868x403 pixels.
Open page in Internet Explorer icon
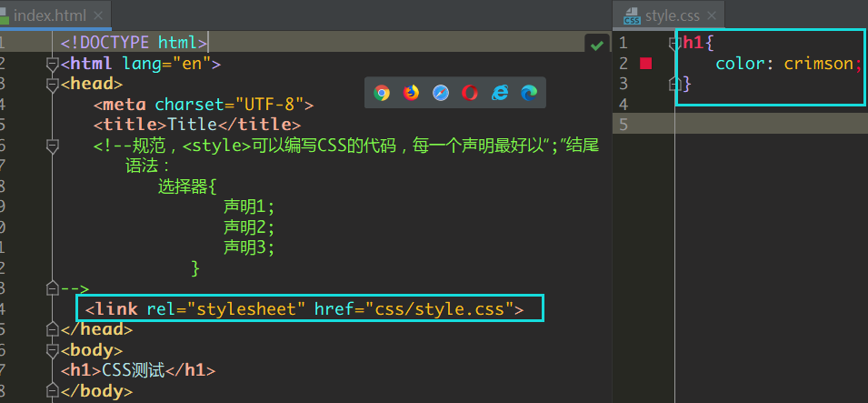pos(499,93)
